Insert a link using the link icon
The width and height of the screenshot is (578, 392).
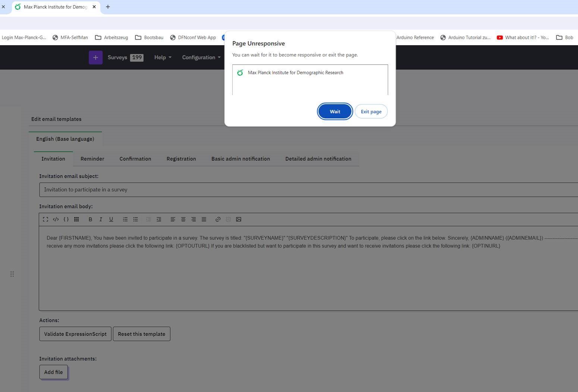(218, 219)
